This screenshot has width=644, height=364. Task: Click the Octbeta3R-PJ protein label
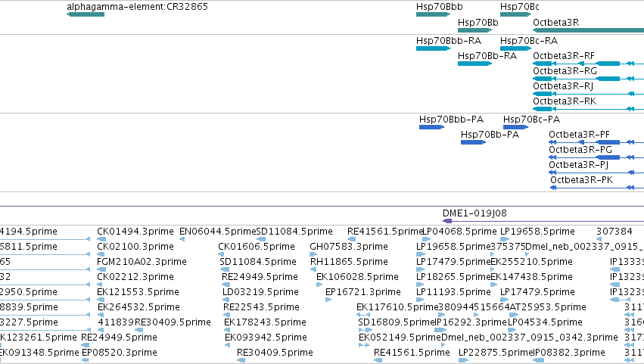(x=579, y=165)
